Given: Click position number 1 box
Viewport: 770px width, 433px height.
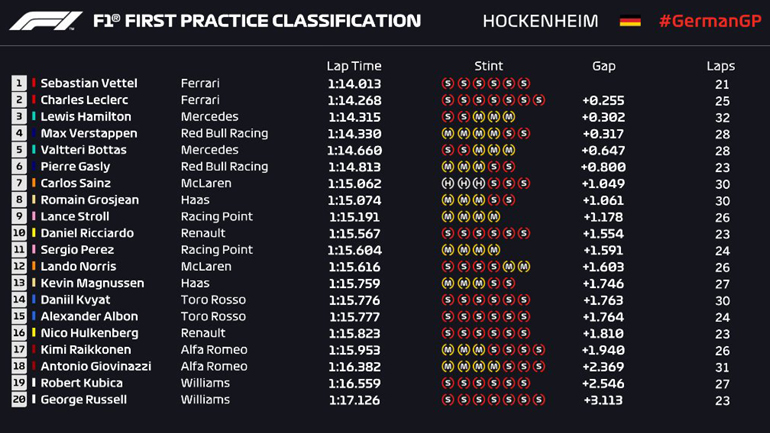Looking at the screenshot, I should click(x=19, y=84).
